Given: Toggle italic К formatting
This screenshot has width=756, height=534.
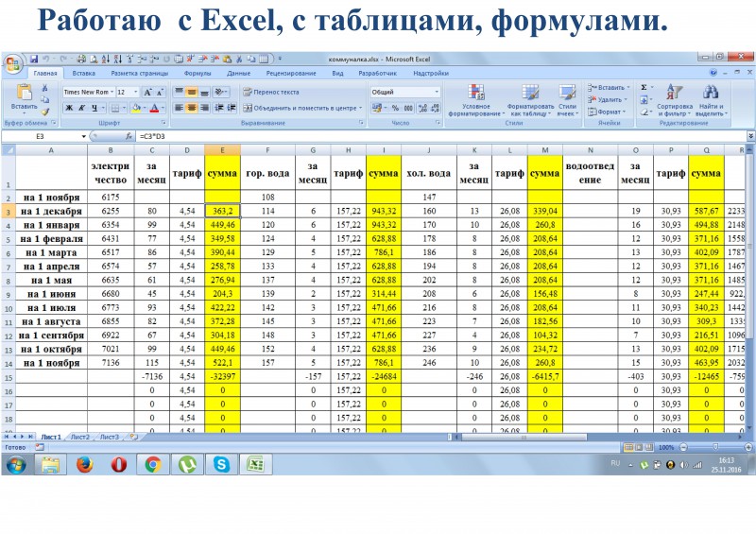Looking at the screenshot, I should tap(81, 108).
